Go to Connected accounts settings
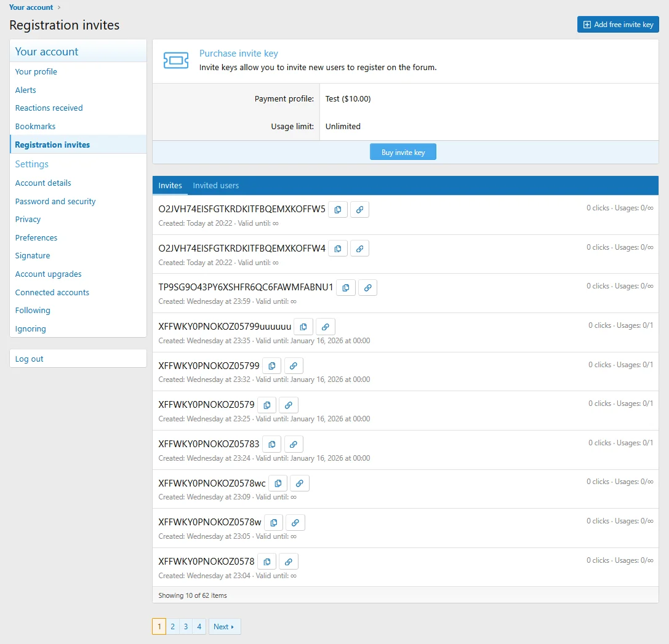Image resolution: width=669 pixels, height=644 pixels. pos(52,292)
